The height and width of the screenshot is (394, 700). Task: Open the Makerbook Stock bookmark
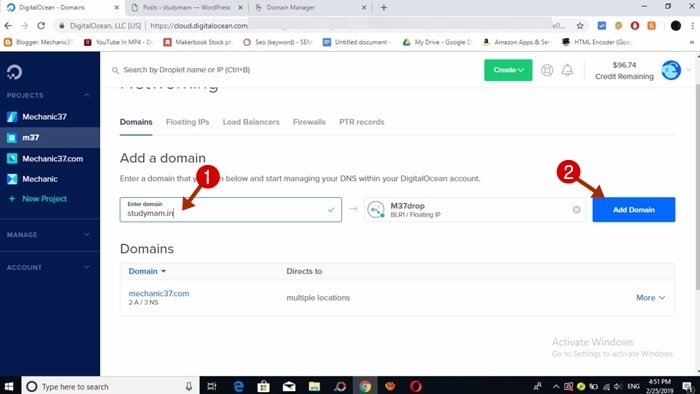coord(198,42)
